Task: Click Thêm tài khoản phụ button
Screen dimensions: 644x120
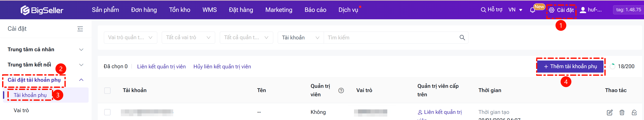Action: coord(570,66)
